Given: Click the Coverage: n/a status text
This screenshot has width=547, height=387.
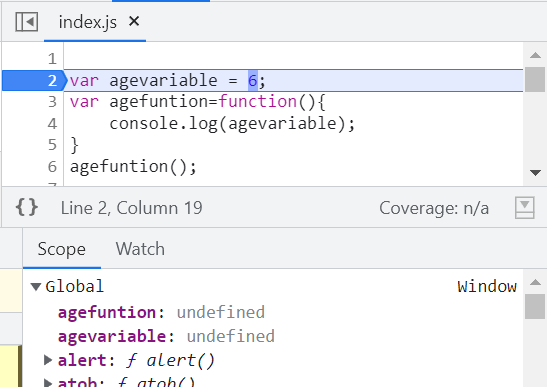Looking at the screenshot, I should [434, 208].
